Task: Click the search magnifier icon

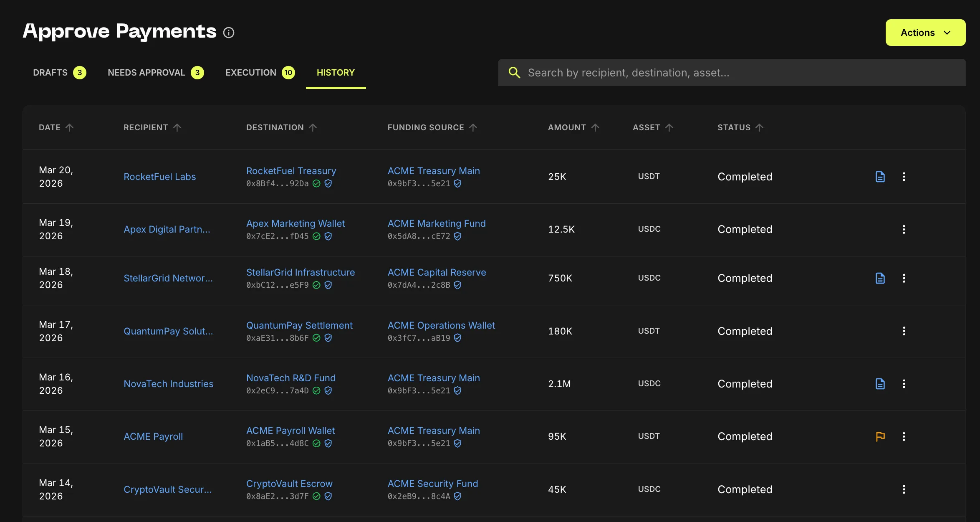Action: point(514,73)
